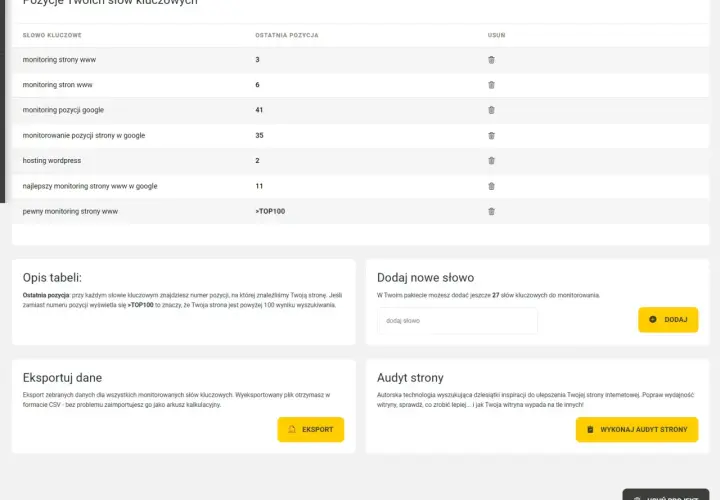Select keyword text 'monitoring pozycji google'
Viewport: 720px width, 500px height.
tap(63, 110)
